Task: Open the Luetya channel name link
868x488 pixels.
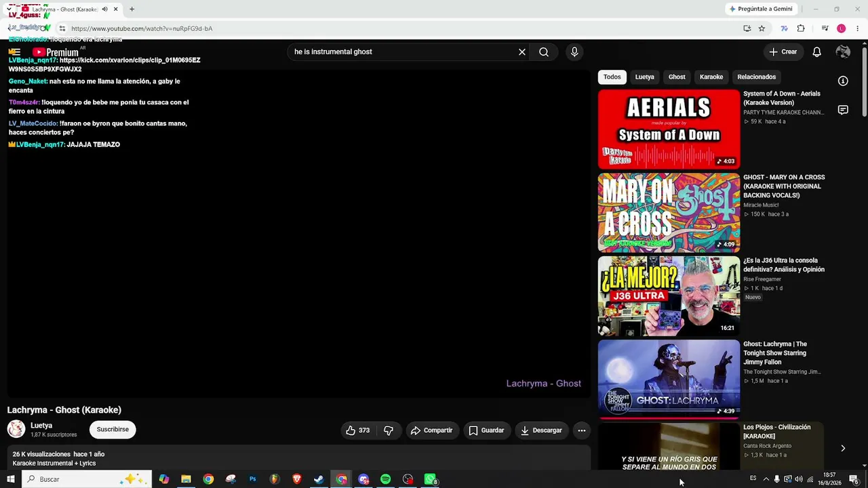Action: (41, 426)
